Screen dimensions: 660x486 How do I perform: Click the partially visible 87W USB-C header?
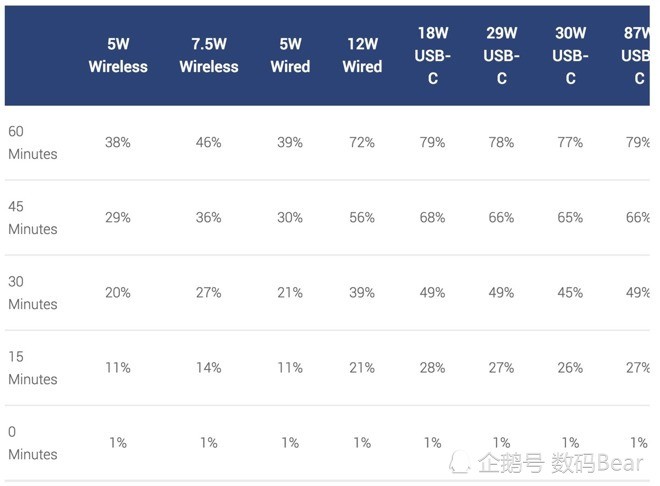click(636, 56)
